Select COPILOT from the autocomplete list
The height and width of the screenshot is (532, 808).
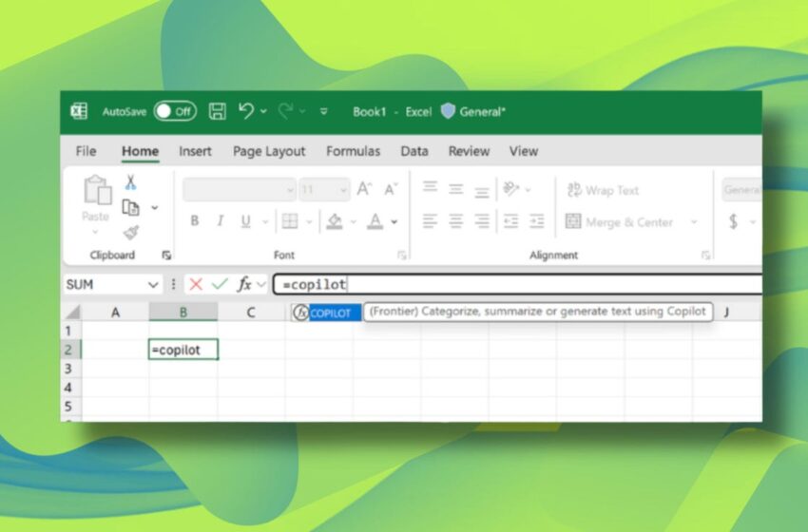[x=327, y=313]
